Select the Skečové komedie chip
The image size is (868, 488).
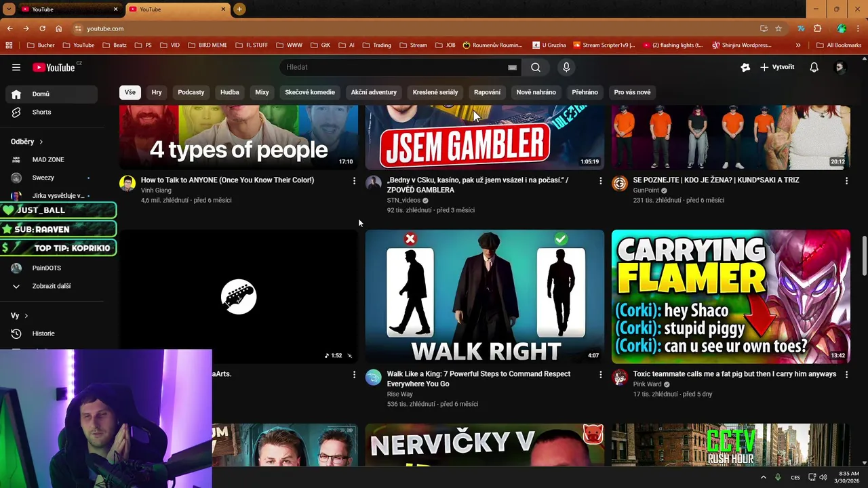pos(310,92)
